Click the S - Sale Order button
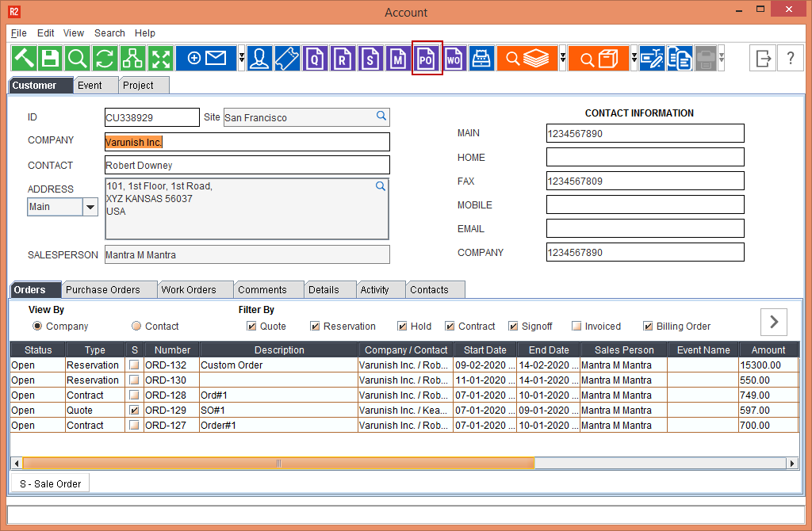Screen dimensions: 812x531 (50, 483)
